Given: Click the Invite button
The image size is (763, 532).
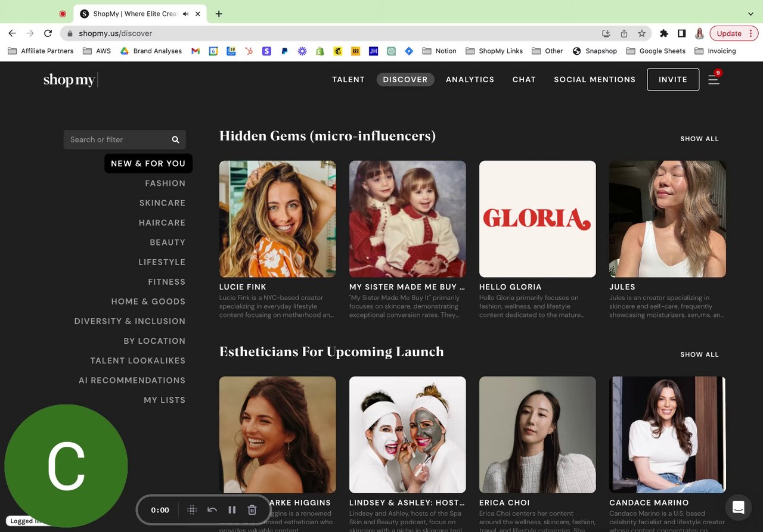Looking at the screenshot, I should [673, 79].
